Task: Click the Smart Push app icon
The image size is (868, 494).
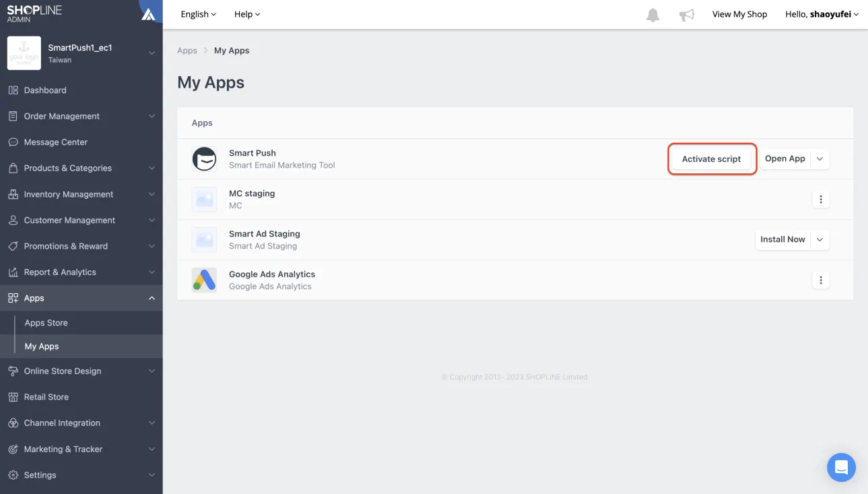Action: click(x=204, y=159)
